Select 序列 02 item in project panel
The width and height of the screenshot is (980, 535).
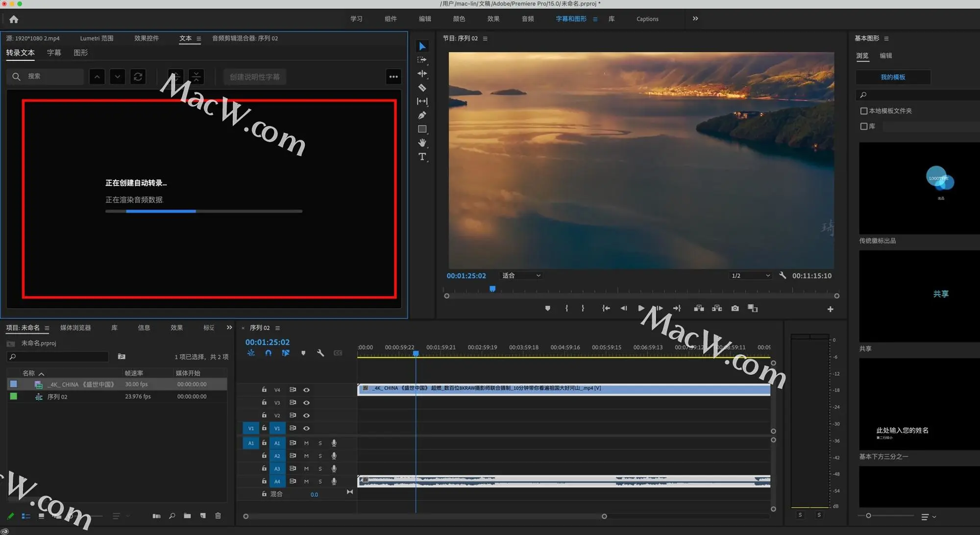(57, 397)
